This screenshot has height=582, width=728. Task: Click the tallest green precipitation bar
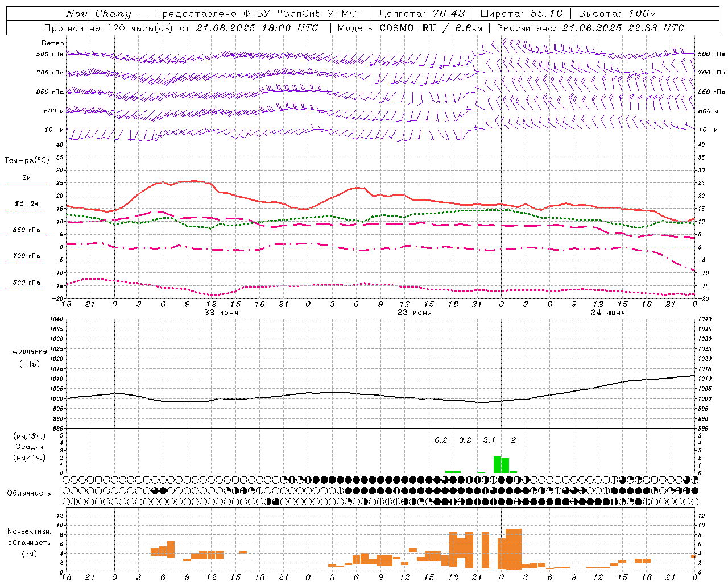(x=497, y=464)
